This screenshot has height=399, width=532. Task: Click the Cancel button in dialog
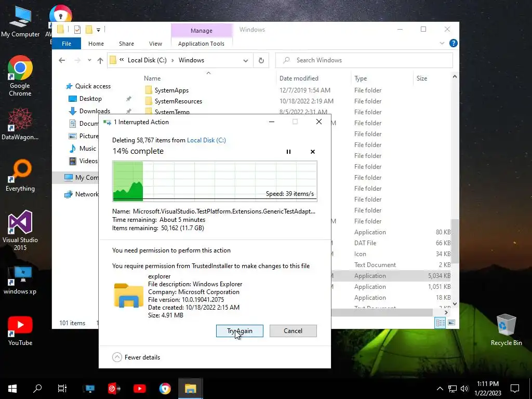[x=293, y=331]
